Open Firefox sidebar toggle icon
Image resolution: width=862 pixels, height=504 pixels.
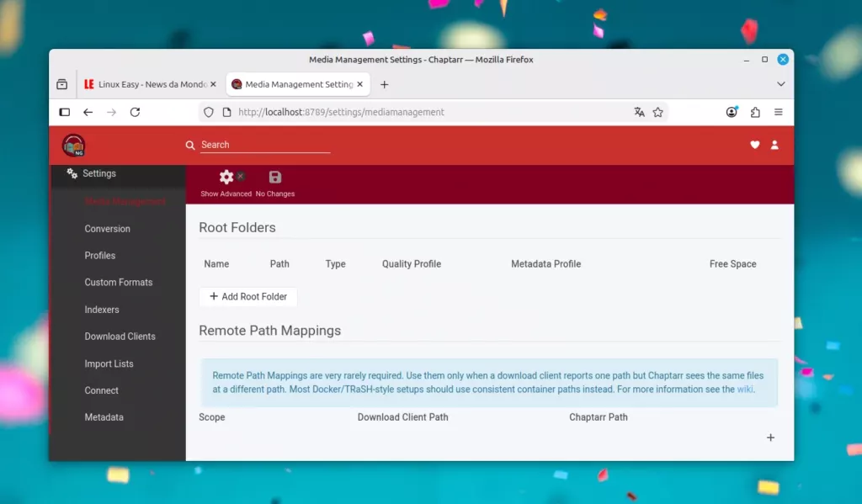point(64,112)
